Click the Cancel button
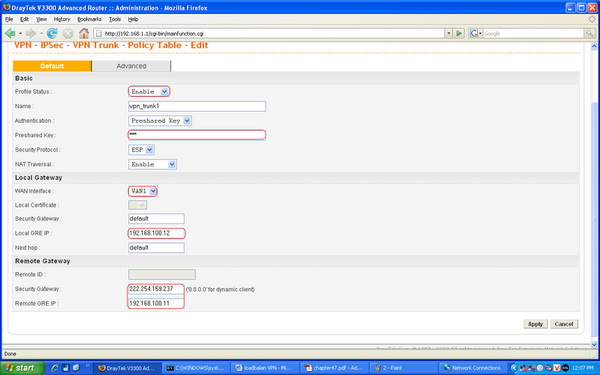Screen dimensions: 600x375 click(x=564, y=324)
